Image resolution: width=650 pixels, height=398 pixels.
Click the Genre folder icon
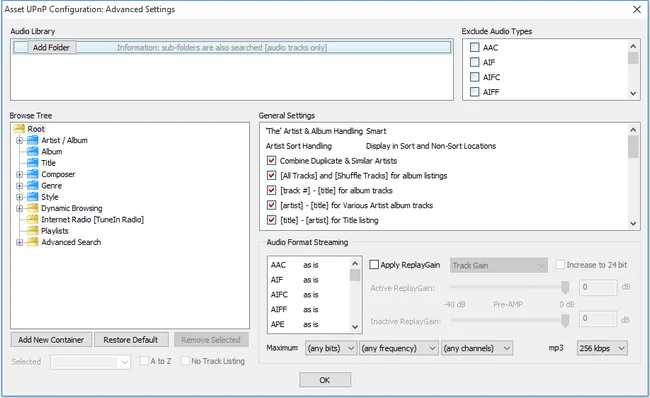point(33,185)
